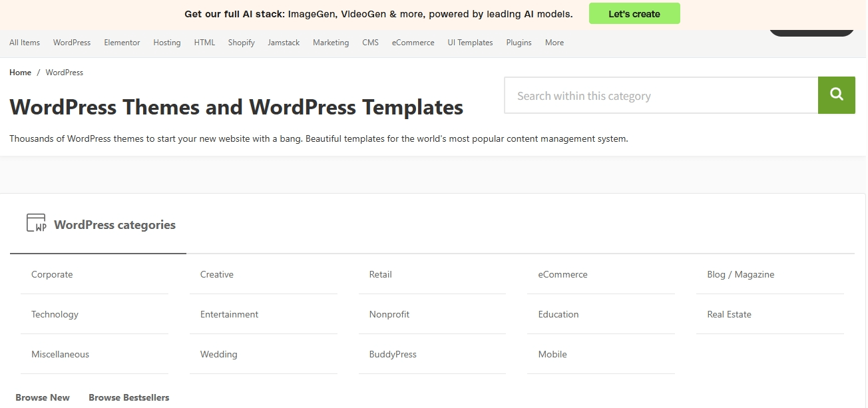
Task: Click the Let's create banner button
Action: (634, 13)
